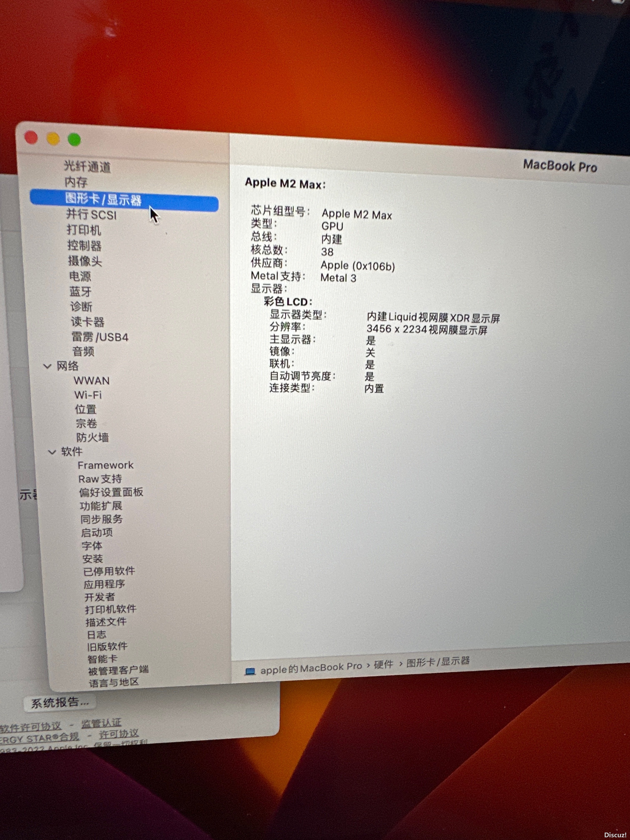Collapse the 网络 section chevron
630x840 pixels.
pos(47,366)
